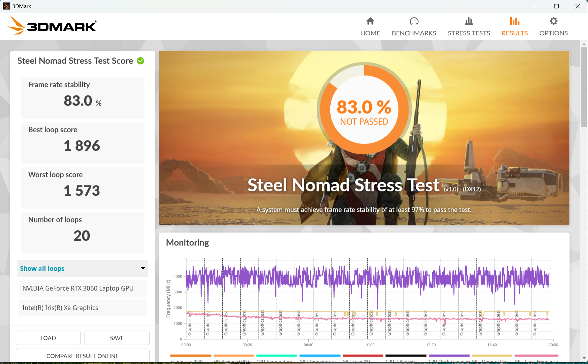The height and width of the screenshot is (364, 588).
Task: Click the GPU Memory Clock yellow swatch
Action: (492, 356)
